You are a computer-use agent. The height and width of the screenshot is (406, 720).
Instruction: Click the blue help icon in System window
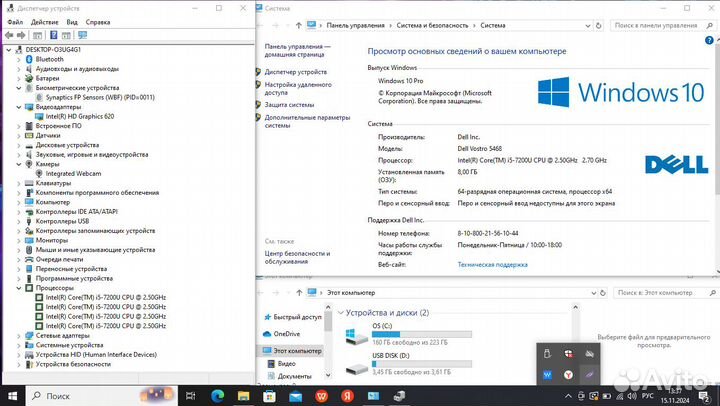click(x=709, y=40)
